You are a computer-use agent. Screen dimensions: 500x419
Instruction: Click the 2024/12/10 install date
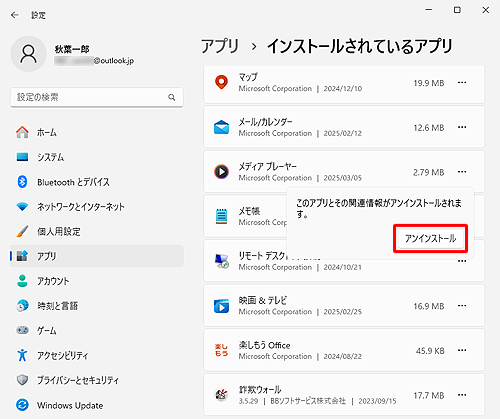[x=343, y=89]
